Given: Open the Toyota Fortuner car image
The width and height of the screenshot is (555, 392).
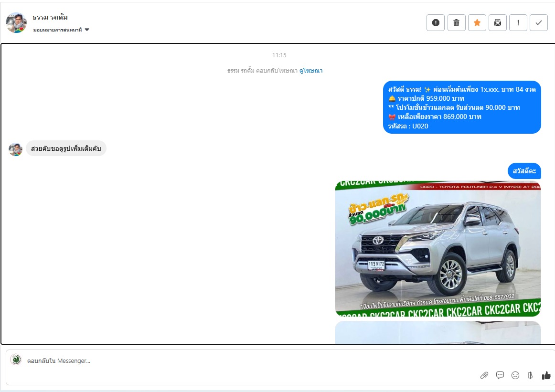Looking at the screenshot, I should tap(438, 248).
